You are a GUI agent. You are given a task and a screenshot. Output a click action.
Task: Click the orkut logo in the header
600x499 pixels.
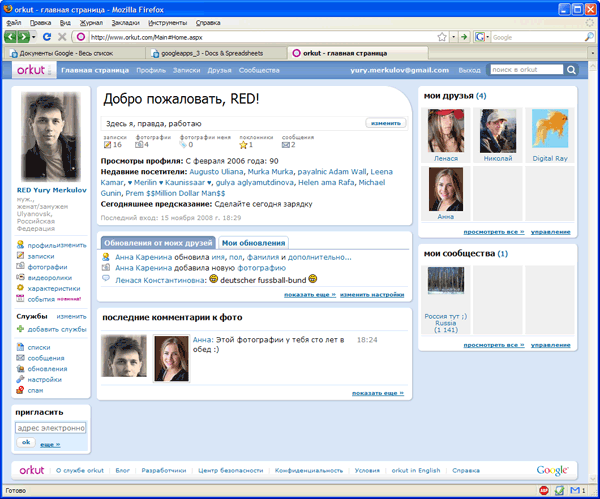coord(31,70)
